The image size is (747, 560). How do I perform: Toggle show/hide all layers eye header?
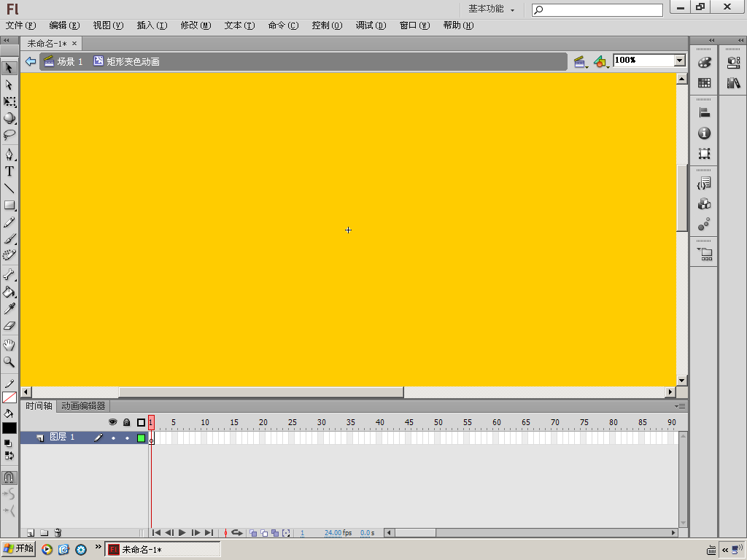(113, 422)
